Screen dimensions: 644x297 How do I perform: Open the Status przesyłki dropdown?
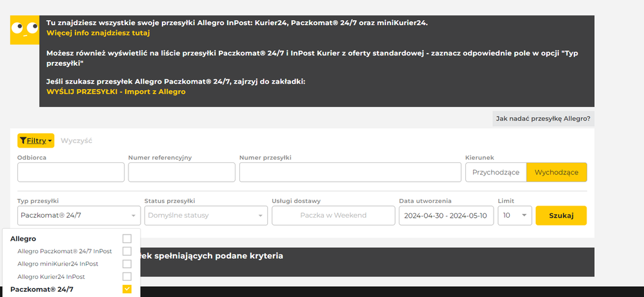click(x=206, y=215)
